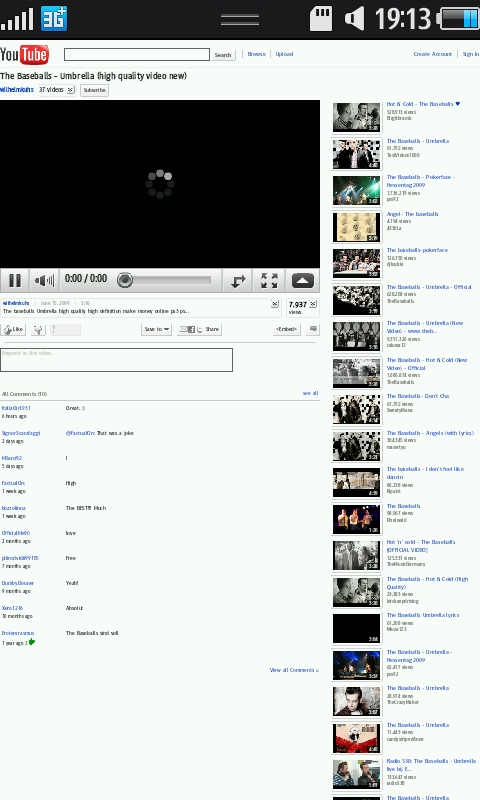Enter fullscreen with the four-arrows icon
Screen dimensions: 480x800
[x=269, y=281]
